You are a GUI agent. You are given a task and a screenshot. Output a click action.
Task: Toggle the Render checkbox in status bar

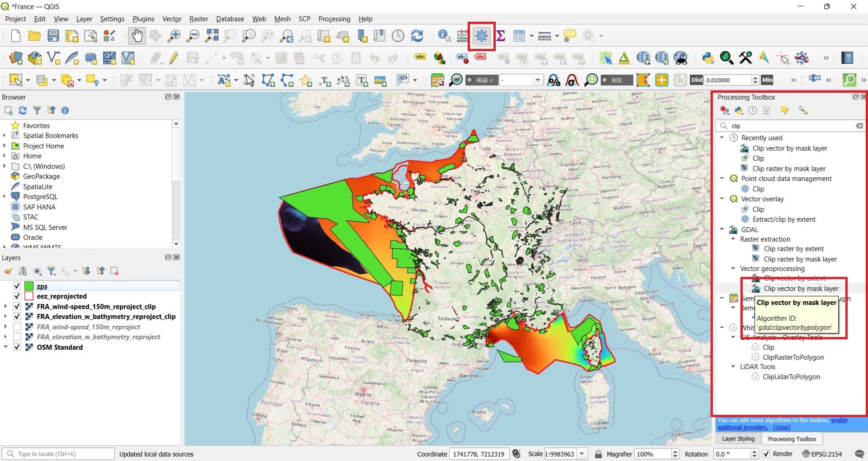(x=766, y=454)
